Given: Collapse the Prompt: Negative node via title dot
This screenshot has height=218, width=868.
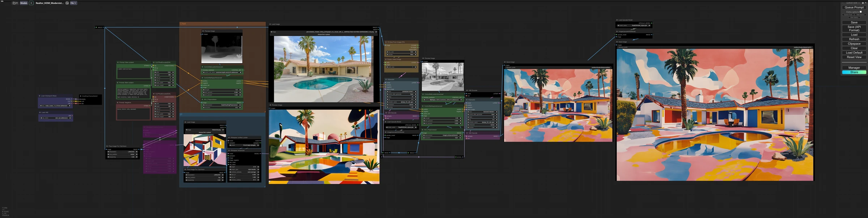Looking at the screenshot, I should point(118,102).
